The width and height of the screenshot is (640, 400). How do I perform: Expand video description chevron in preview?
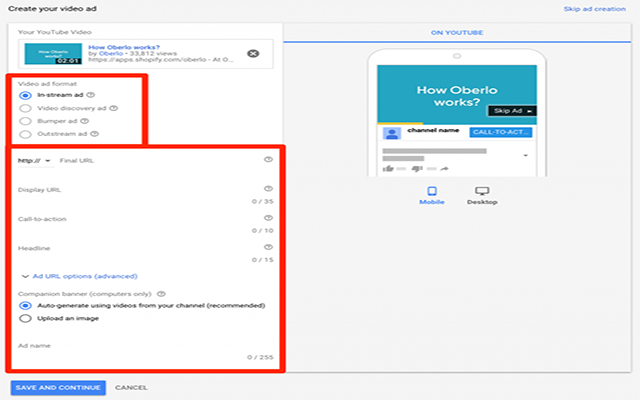(526, 156)
